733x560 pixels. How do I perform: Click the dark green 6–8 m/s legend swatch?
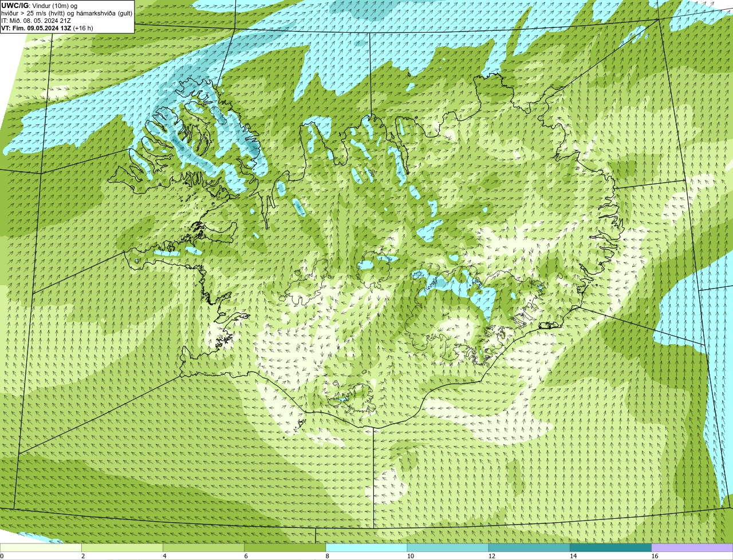click(285, 547)
